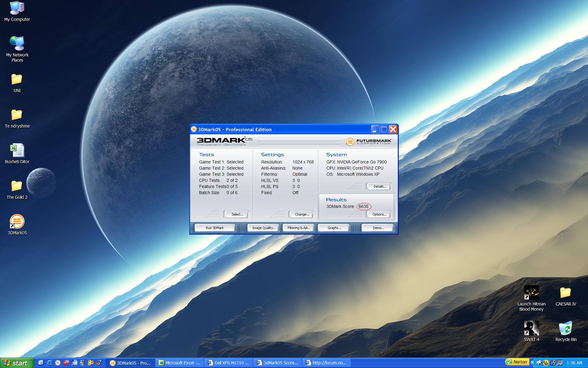Select Launch Hitman Blood Money shortcut
Image resolution: width=588 pixels, height=368 pixels.
(531, 298)
